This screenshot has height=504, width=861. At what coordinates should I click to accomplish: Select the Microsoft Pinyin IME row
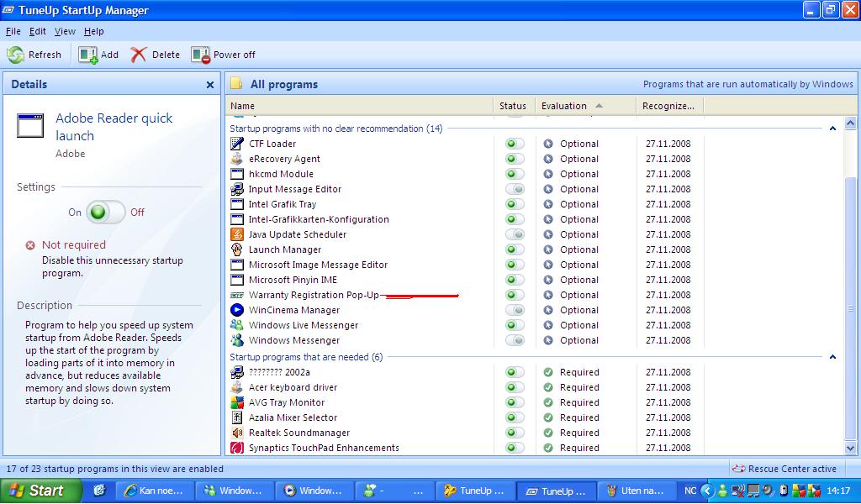click(x=466, y=281)
